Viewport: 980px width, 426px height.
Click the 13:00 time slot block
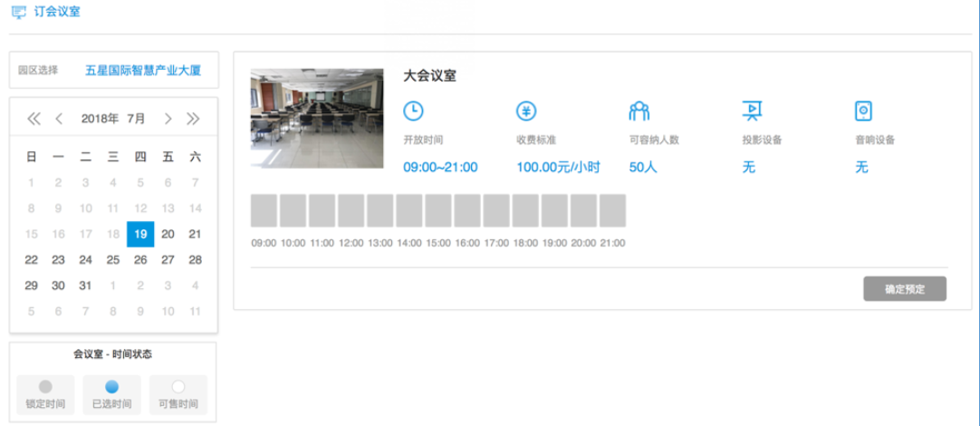point(380,211)
